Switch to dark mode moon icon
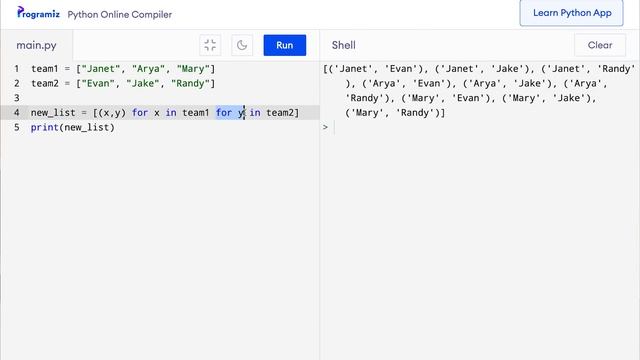This screenshot has width=640, height=360. pos(242,45)
